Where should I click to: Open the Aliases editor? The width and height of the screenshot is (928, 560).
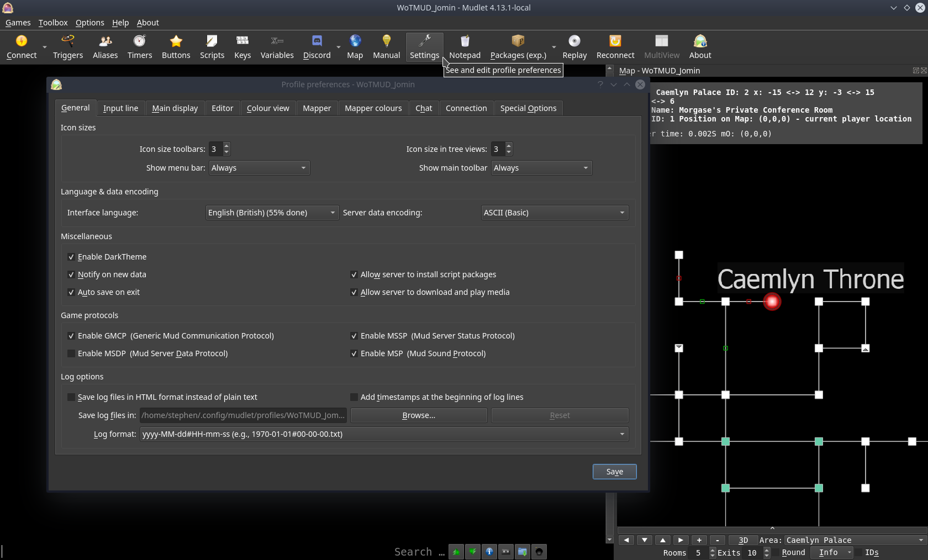(105, 47)
